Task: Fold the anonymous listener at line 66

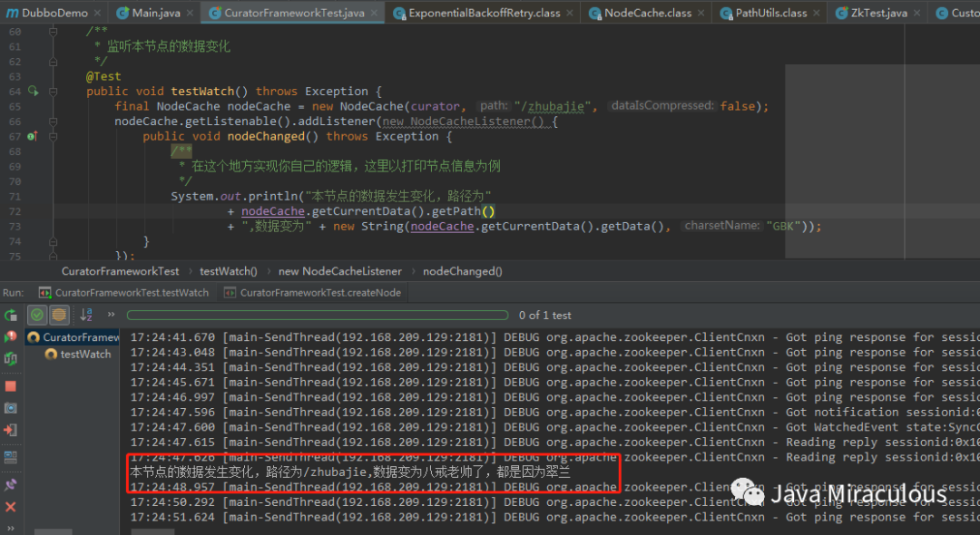Action: pyautogui.click(x=54, y=122)
